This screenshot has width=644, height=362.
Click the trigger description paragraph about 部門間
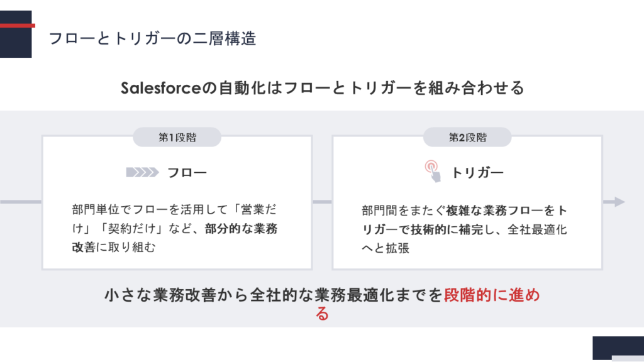[x=465, y=229]
